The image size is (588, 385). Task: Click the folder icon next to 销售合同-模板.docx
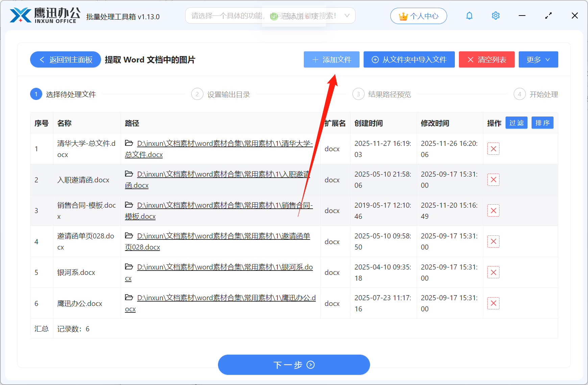(129, 205)
